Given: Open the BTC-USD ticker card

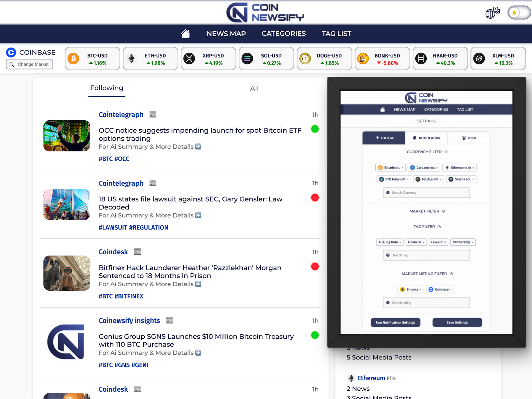Looking at the screenshot, I should 92,59.
